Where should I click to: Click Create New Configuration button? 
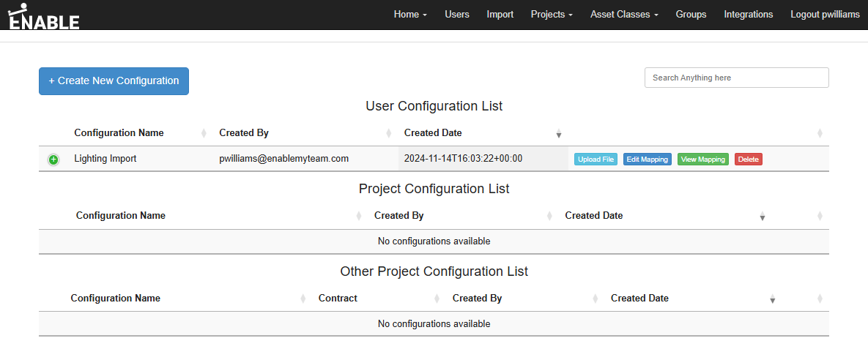(114, 81)
